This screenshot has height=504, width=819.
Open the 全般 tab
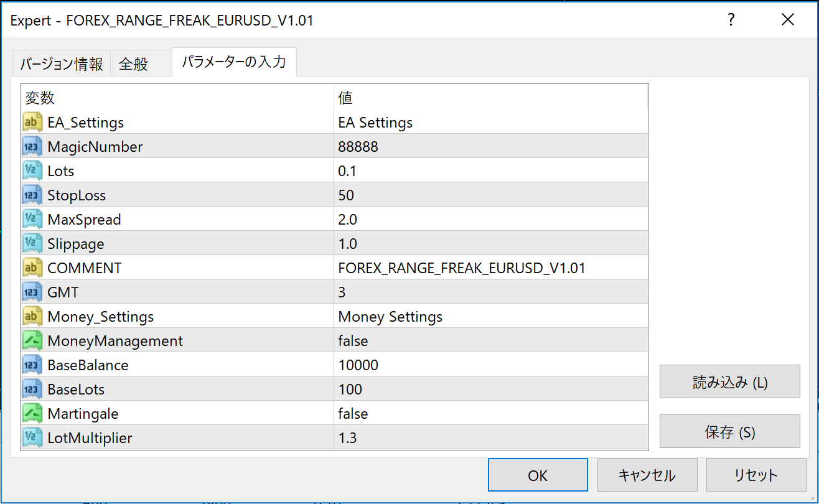pyautogui.click(x=134, y=64)
